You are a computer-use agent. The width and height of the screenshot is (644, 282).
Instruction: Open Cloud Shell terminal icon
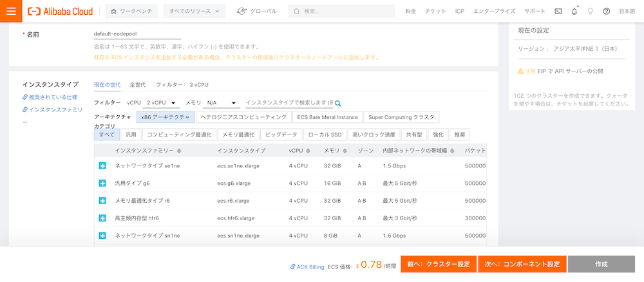558,11
